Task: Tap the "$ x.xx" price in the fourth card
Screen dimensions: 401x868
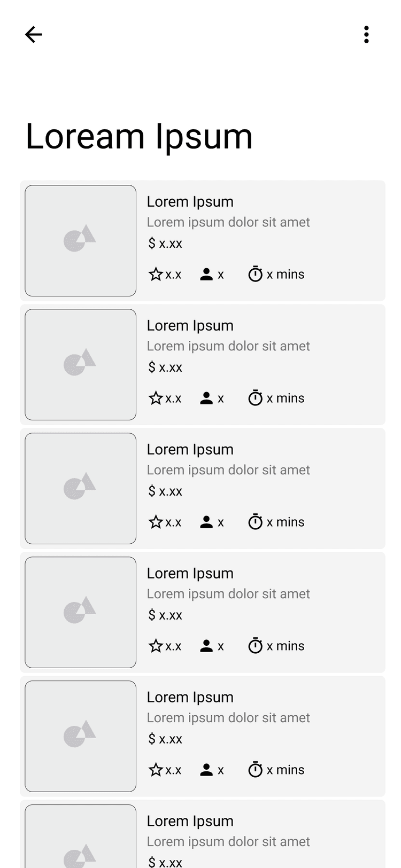Action: tap(165, 615)
